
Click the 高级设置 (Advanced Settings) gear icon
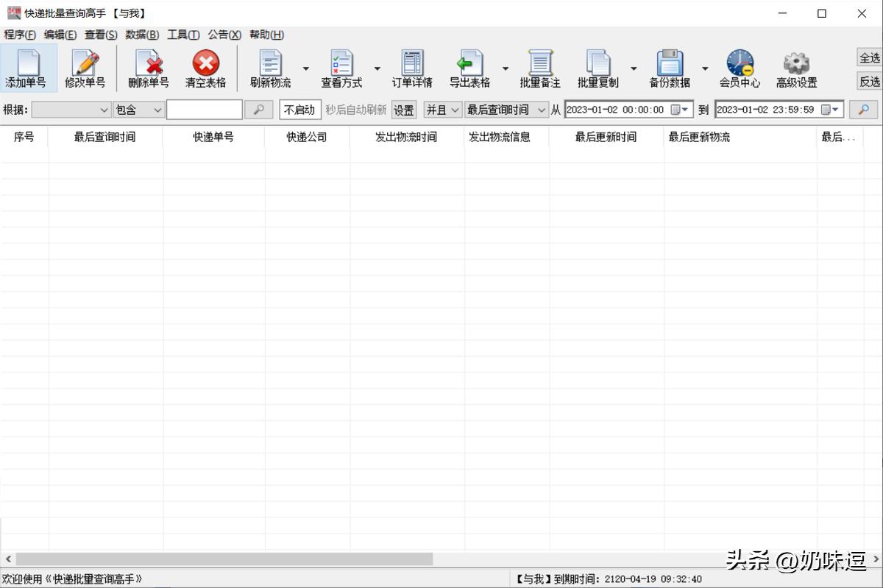(796, 67)
